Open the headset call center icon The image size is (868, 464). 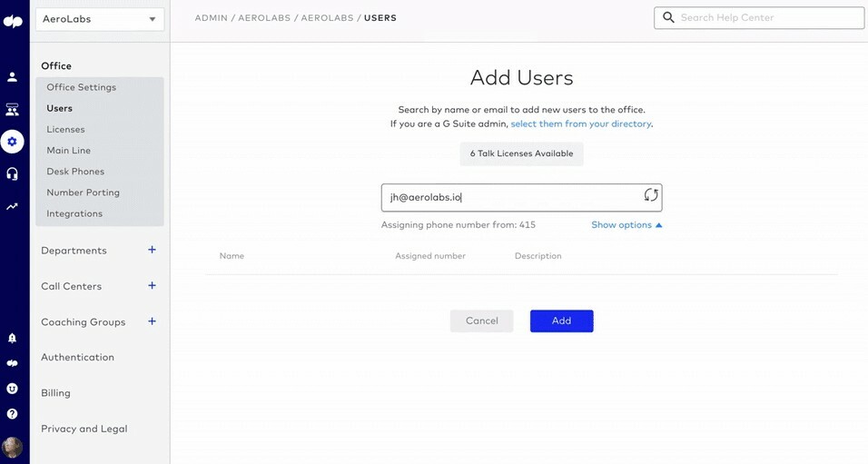pyautogui.click(x=12, y=173)
